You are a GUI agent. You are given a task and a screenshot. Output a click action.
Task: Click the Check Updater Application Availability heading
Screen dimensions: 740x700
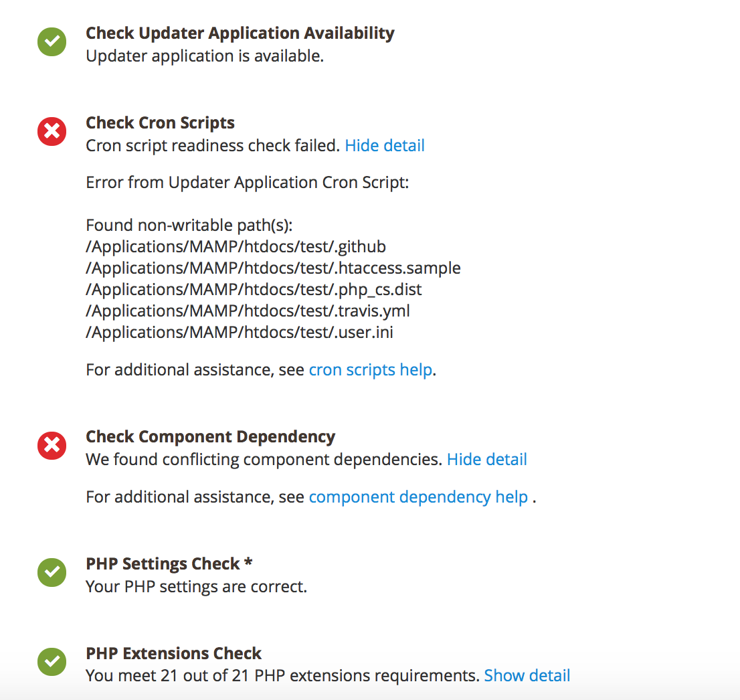point(240,33)
